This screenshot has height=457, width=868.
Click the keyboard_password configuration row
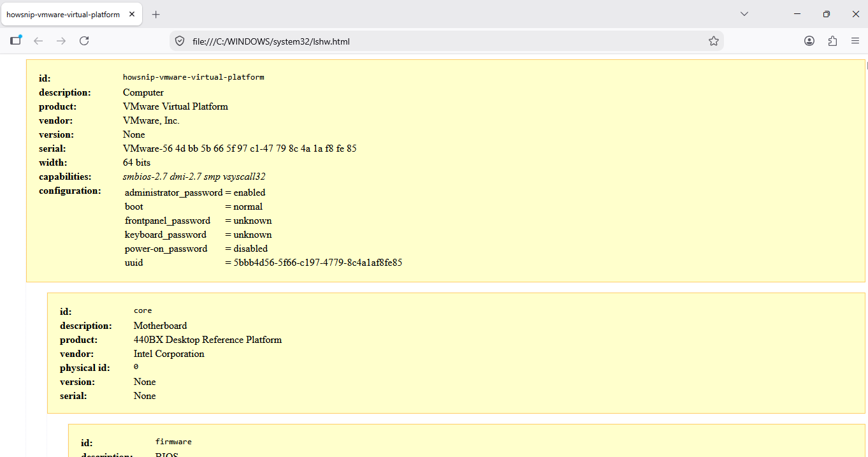tap(198, 235)
